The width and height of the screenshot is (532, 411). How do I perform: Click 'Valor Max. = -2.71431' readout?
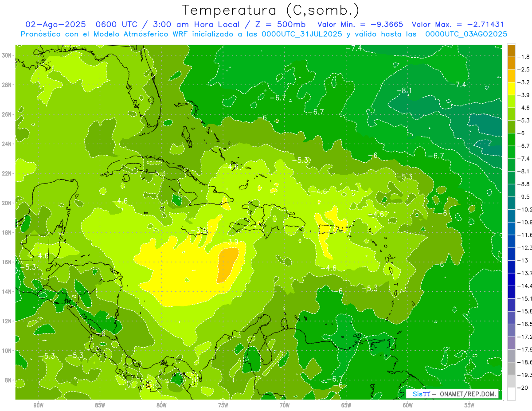(x=458, y=24)
